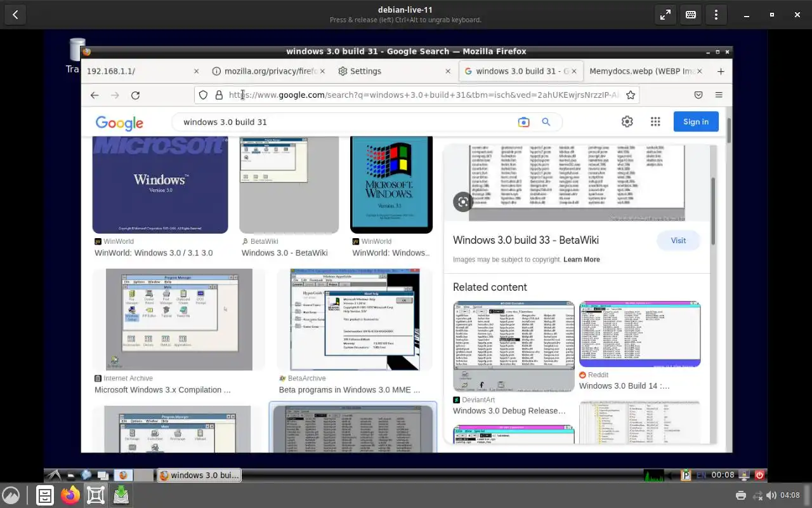The image size is (812, 508).
Task: Click the Visit button
Action: click(678, 241)
